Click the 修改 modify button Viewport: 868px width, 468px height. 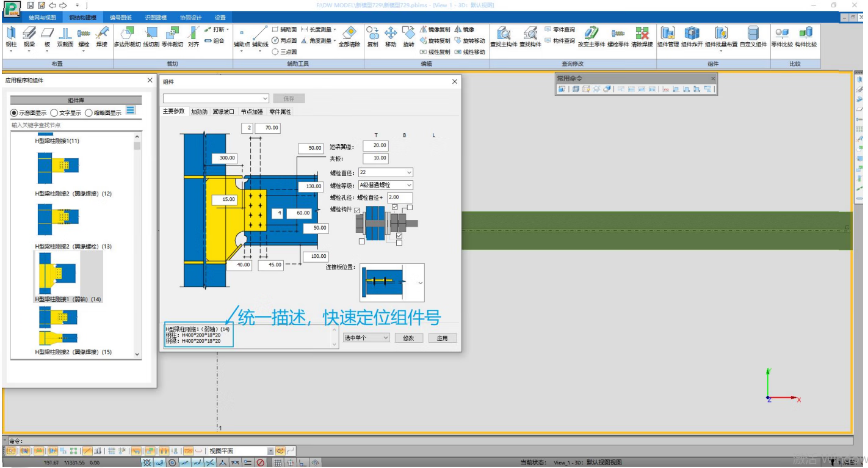(x=408, y=338)
